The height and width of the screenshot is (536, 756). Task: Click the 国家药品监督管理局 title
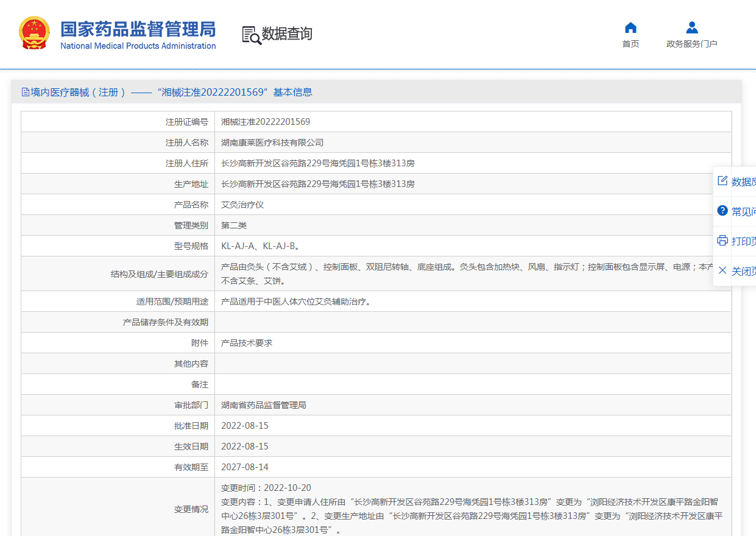pos(138,29)
